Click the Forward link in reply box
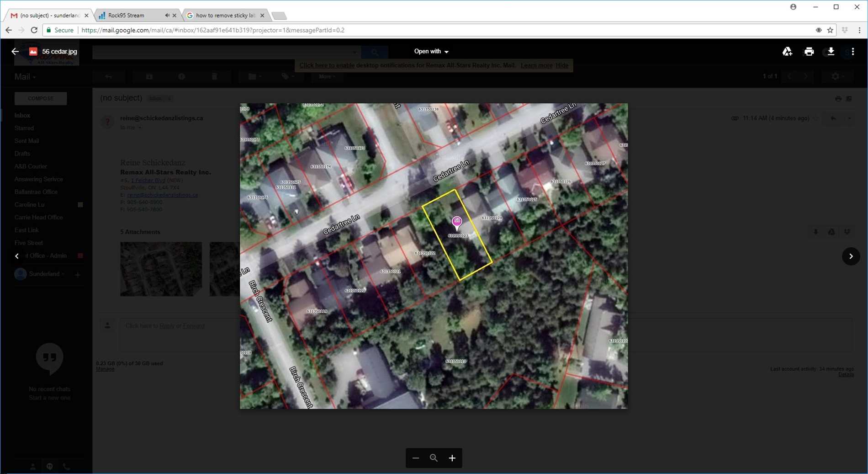This screenshot has height=474, width=868. pyautogui.click(x=194, y=326)
